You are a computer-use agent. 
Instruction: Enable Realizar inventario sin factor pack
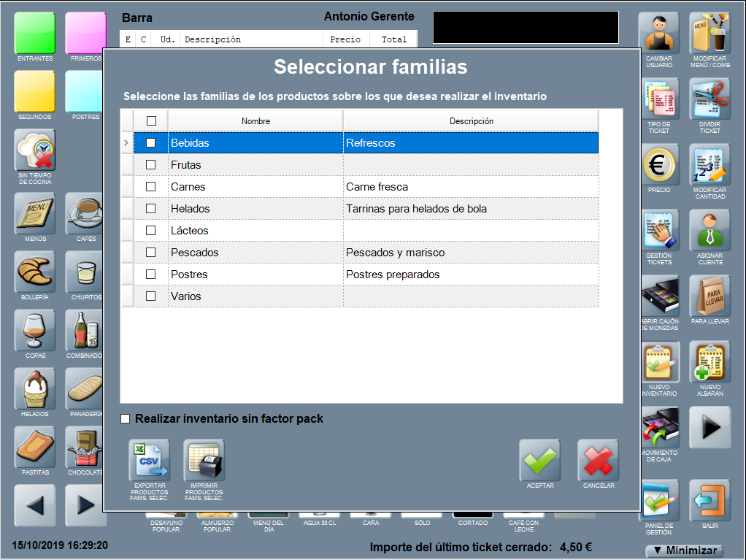click(x=126, y=419)
